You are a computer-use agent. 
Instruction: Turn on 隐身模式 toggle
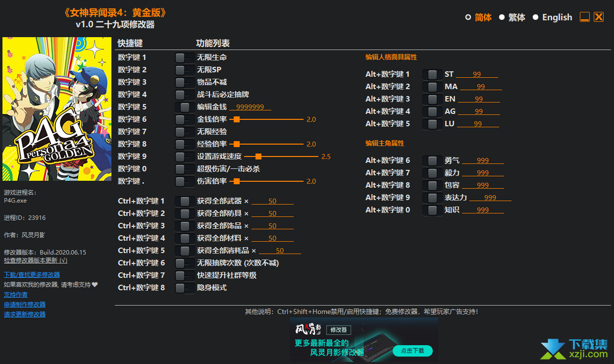[x=185, y=288]
